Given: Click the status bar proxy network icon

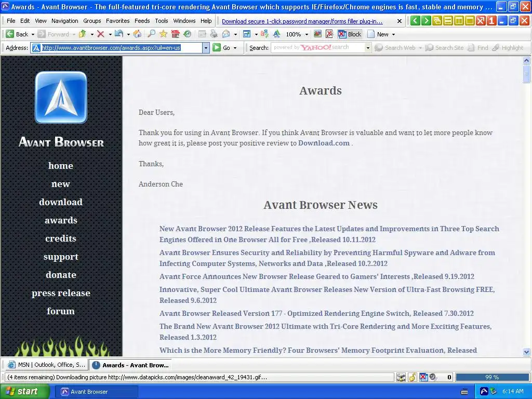Looking at the screenshot, I should tap(401, 377).
